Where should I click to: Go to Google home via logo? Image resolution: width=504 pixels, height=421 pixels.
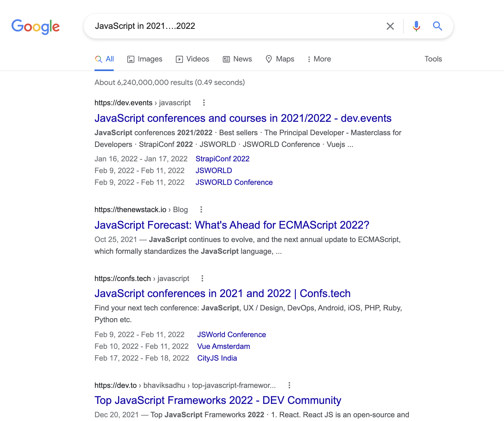coord(36,27)
